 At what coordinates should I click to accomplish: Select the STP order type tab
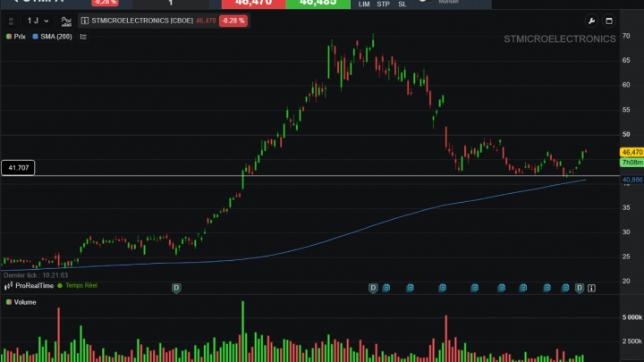pos(383,4)
